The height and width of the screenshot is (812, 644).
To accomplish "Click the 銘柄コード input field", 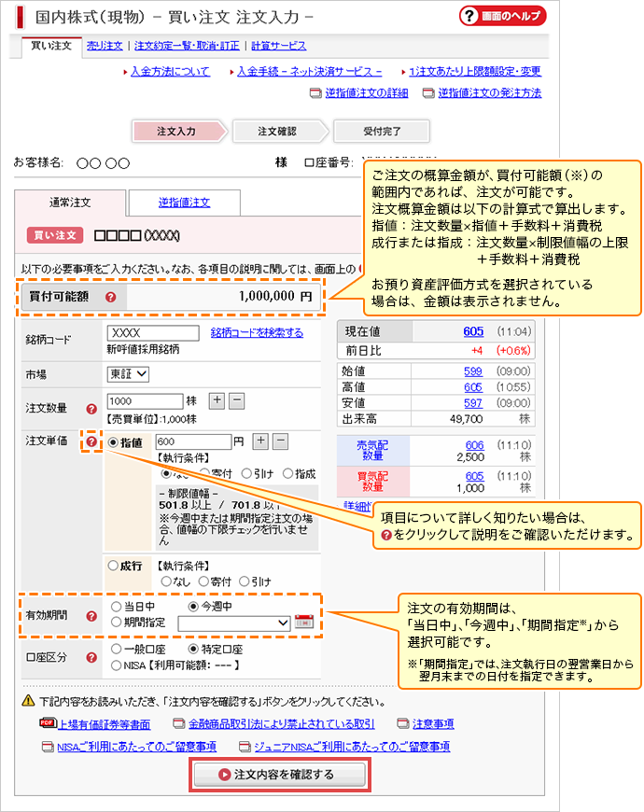I will click(153, 332).
